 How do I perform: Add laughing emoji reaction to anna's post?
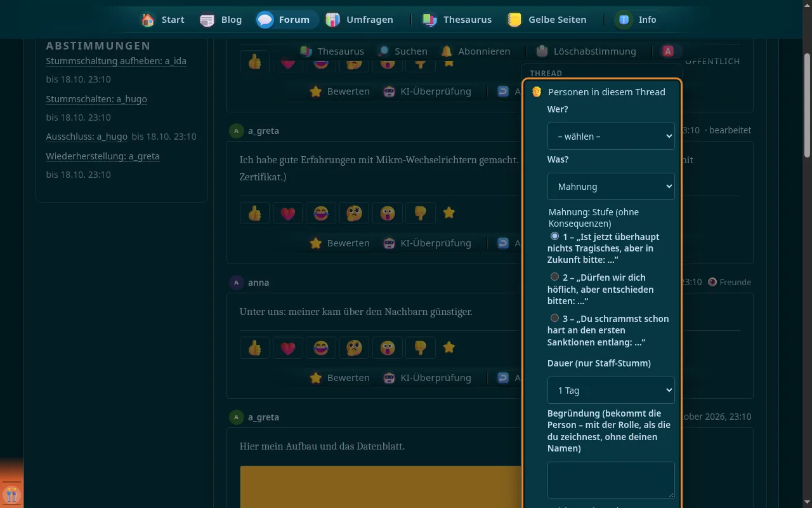point(321,348)
